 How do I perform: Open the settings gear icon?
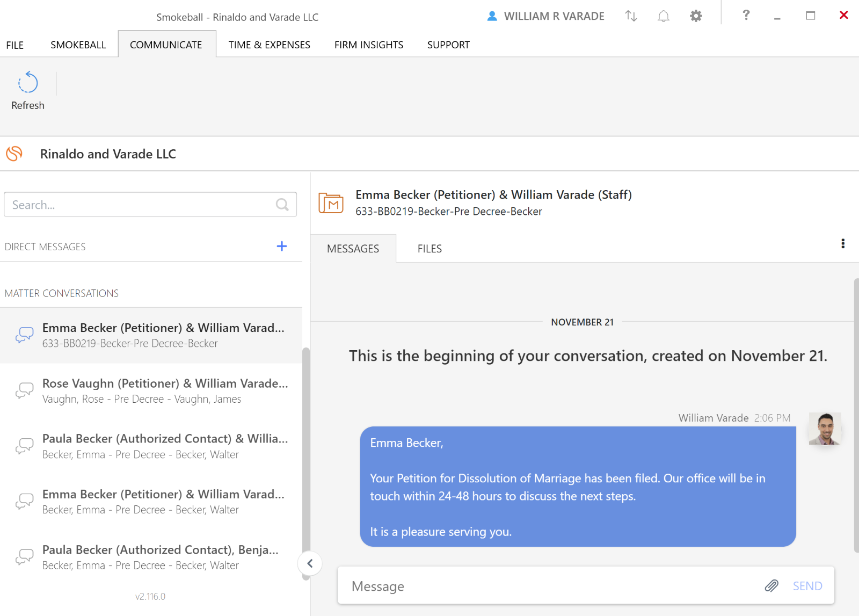tap(696, 16)
